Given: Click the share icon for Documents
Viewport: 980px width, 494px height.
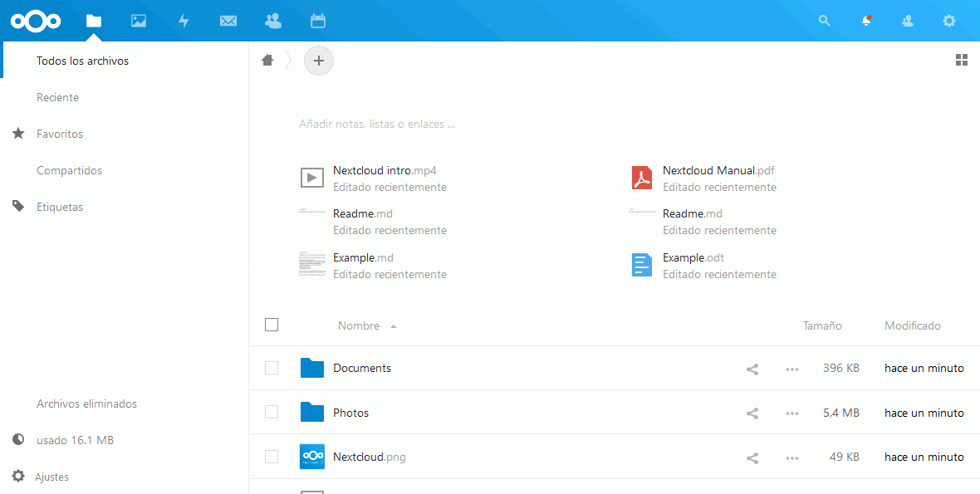Looking at the screenshot, I should 752,369.
